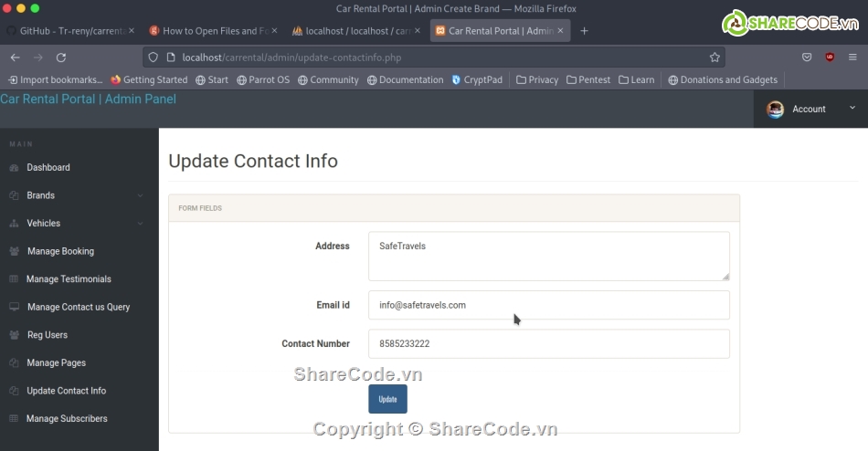Click the Manage Booking users icon
The height and width of the screenshot is (451, 868).
click(14, 251)
